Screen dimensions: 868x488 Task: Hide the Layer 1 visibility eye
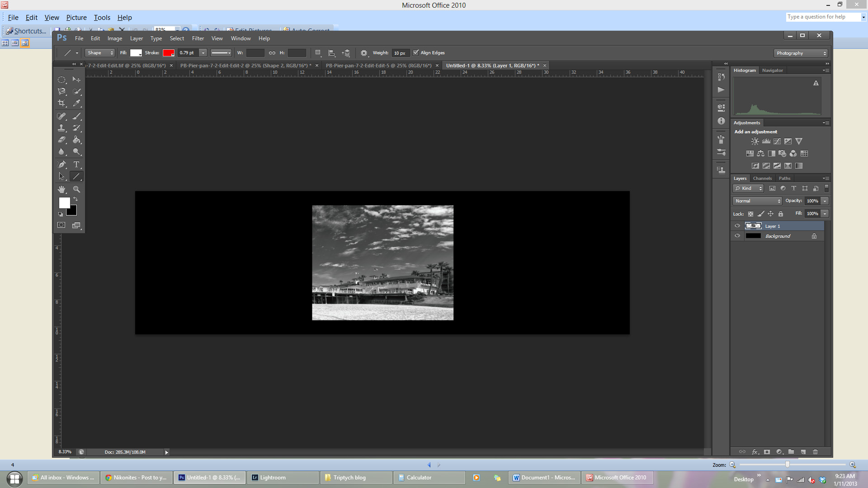point(737,226)
